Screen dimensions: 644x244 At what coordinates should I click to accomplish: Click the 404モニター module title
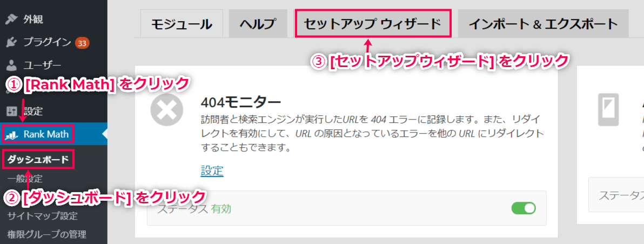point(240,101)
